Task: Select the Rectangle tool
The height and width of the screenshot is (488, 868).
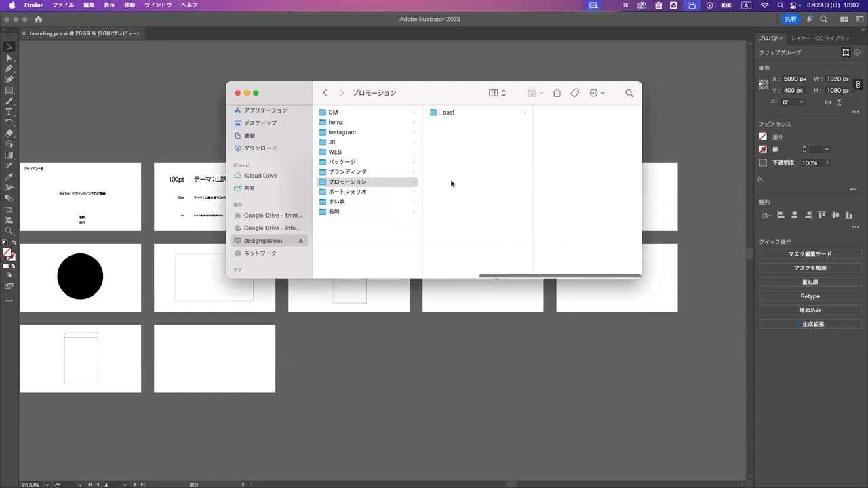Action: [x=9, y=91]
